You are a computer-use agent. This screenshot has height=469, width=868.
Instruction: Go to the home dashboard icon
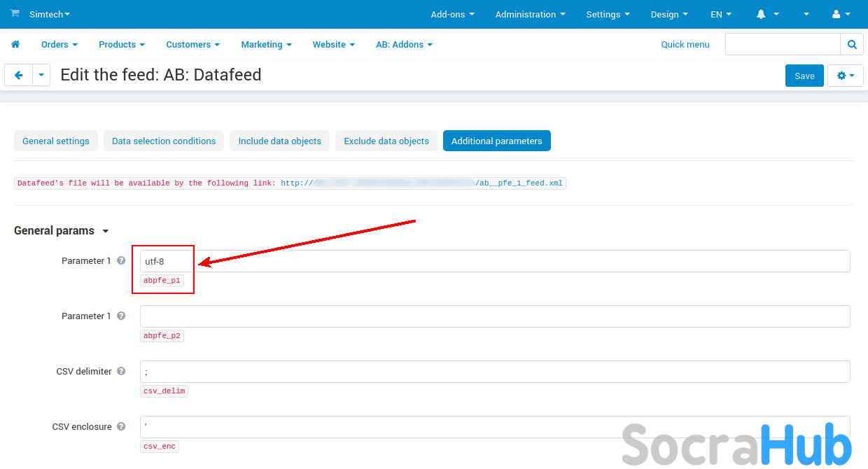click(15, 44)
